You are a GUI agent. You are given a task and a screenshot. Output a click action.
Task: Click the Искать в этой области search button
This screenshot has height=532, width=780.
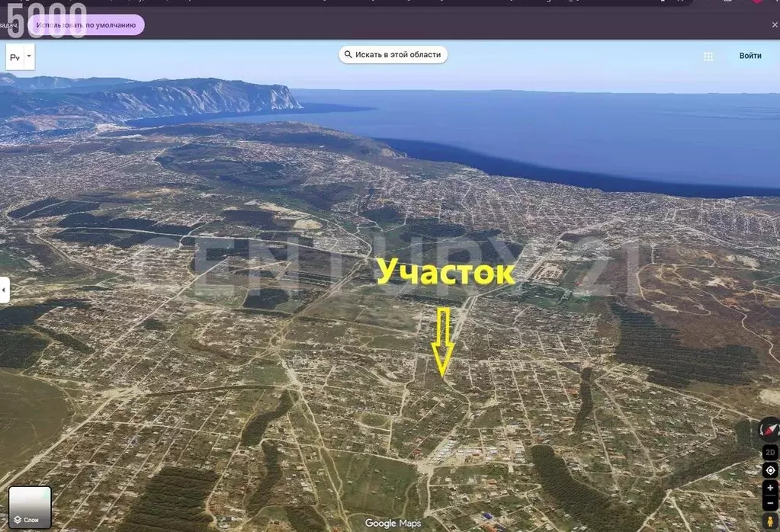click(x=393, y=54)
